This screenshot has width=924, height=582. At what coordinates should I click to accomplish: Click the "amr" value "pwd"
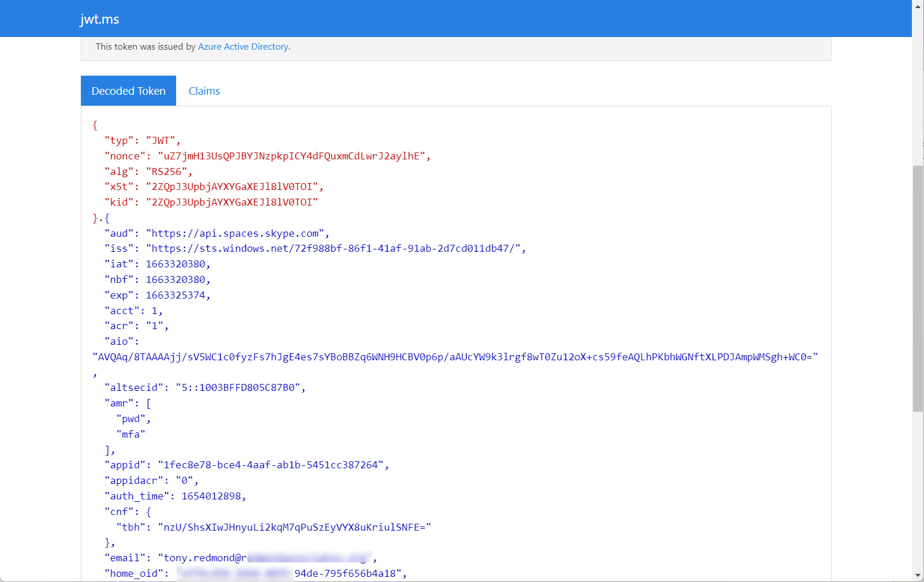(x=132, y=418)
